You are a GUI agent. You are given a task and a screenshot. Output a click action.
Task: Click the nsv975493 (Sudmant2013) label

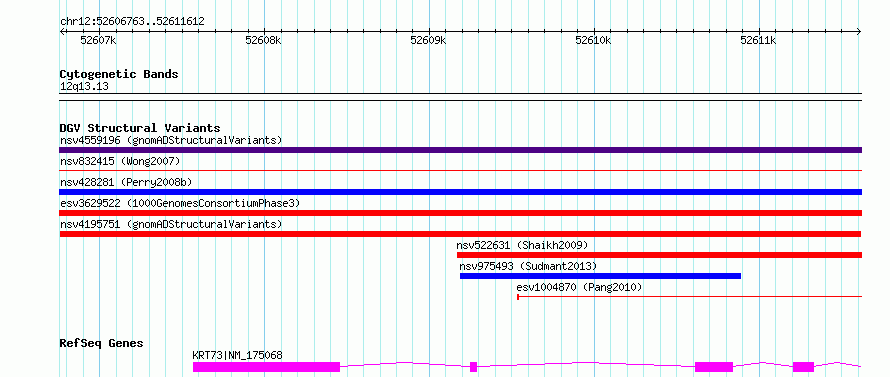pyautogui.click(x=528, y=266)
